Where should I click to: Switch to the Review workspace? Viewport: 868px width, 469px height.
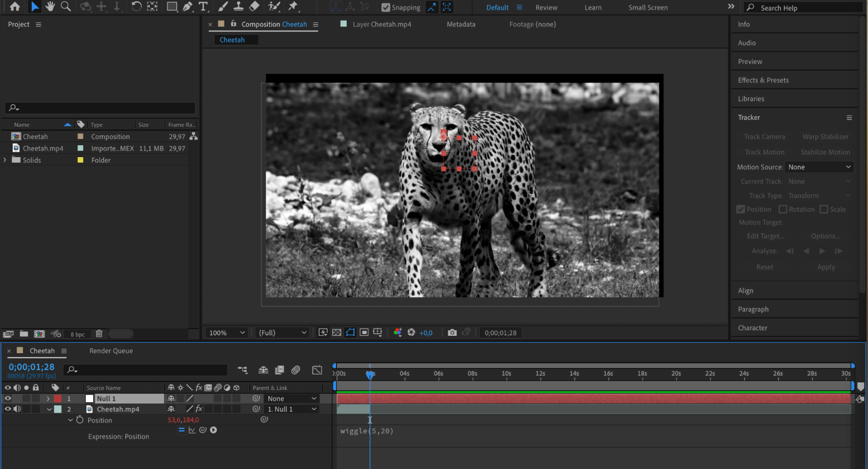546,7
